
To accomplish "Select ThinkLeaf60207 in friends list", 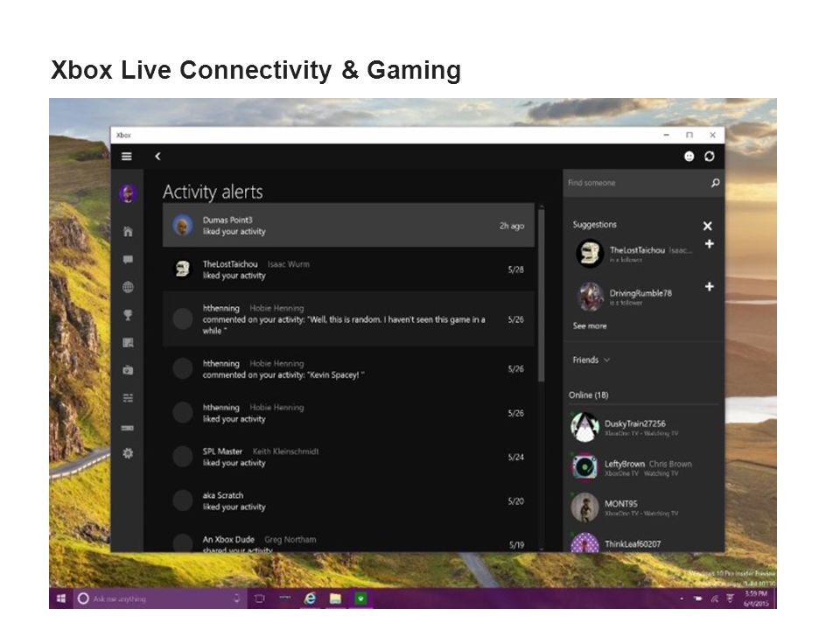I will (x=643, y=542).
